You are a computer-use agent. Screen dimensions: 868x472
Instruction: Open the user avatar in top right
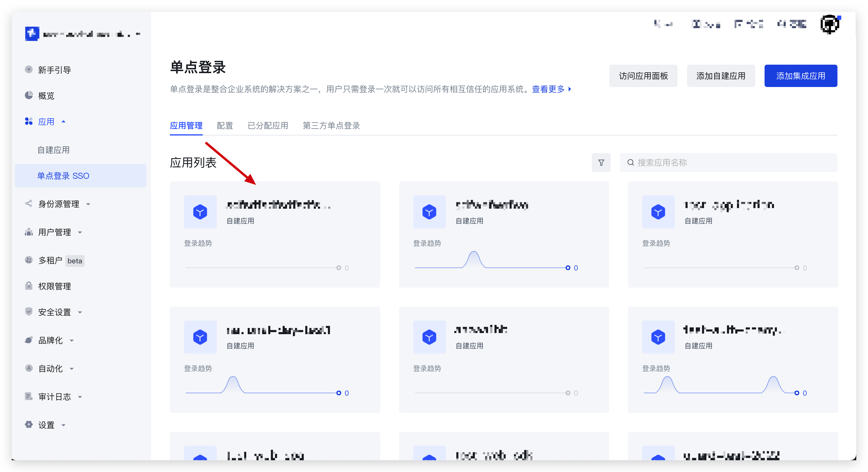click(x=829, y=24)
